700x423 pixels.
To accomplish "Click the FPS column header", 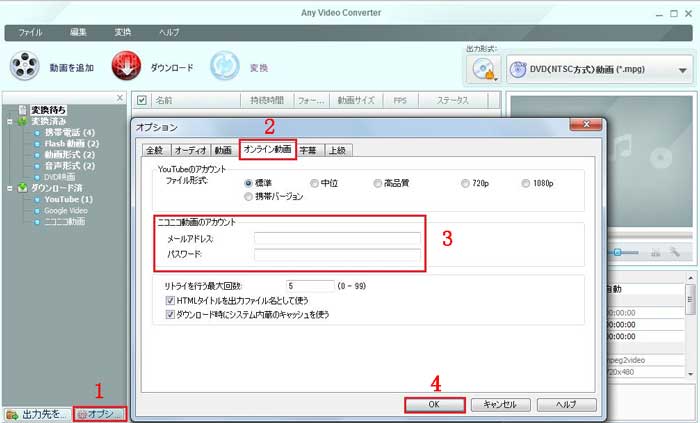I will pos(400,100).
